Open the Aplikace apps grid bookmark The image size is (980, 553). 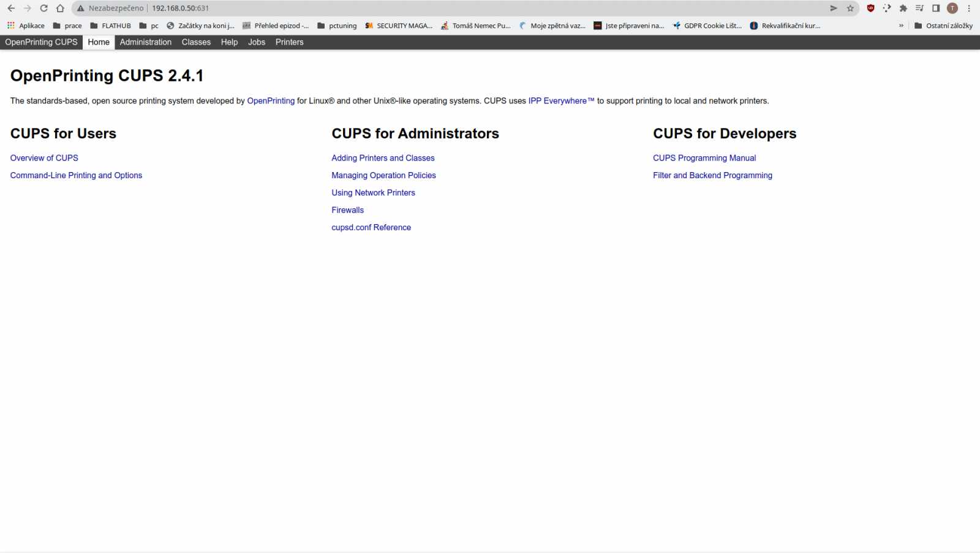tap(26, 26)
